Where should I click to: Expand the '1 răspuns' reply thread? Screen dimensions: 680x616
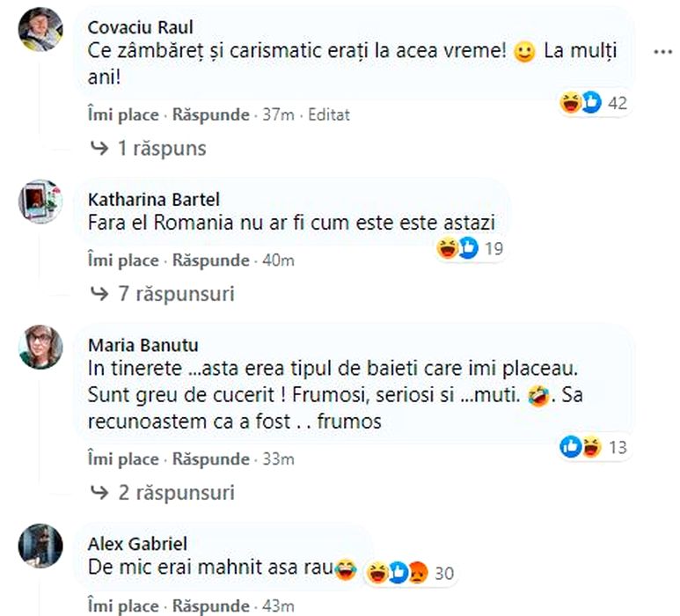pyautogui.click(x=148, y=148)
